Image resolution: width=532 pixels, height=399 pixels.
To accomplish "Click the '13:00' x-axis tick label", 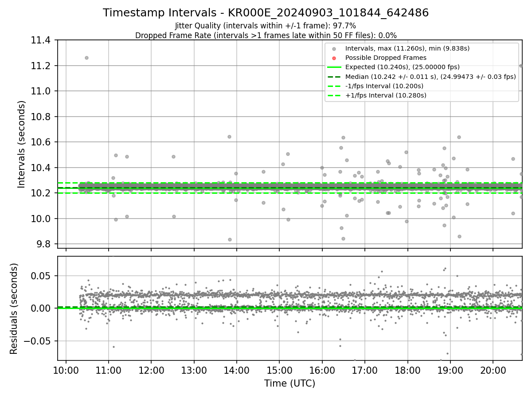I will [x=194, y=370].
